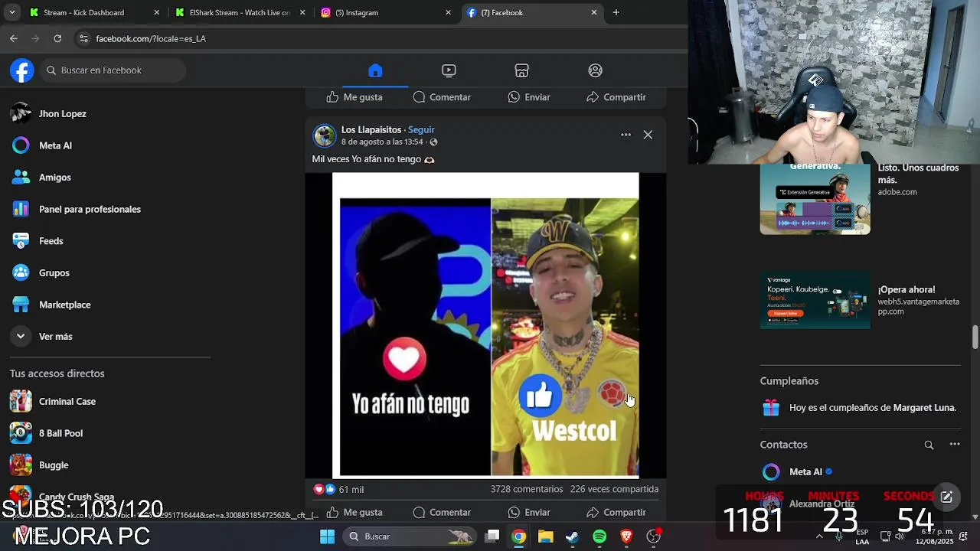Click new message compose icon

tap(946, 497)
